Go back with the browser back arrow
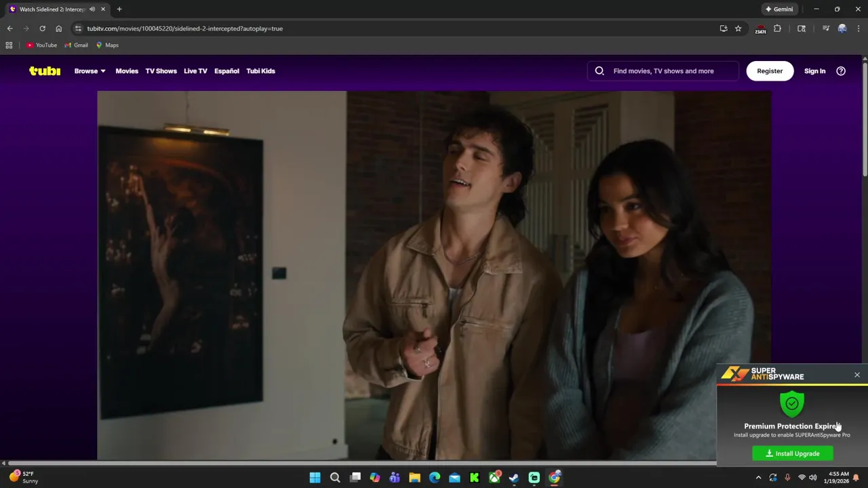This screenshot has width=868, height=488. (x=9, y=28)
